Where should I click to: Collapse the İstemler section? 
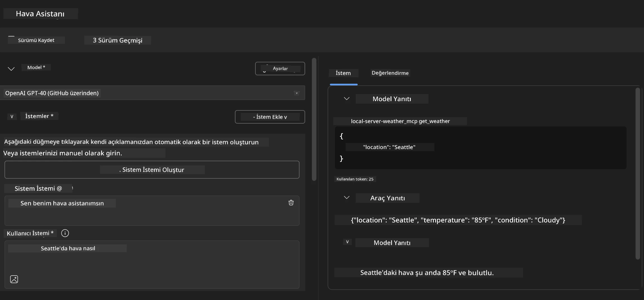(12, 116)
